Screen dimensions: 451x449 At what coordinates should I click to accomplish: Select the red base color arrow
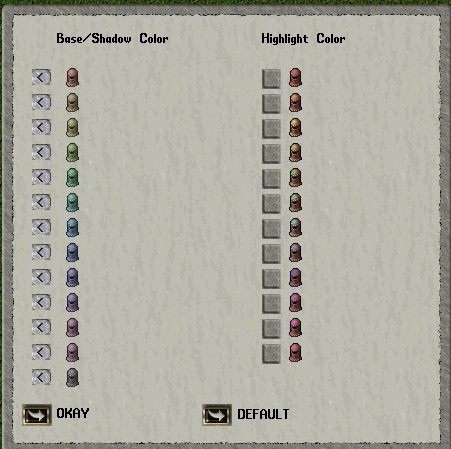point(41,77)
